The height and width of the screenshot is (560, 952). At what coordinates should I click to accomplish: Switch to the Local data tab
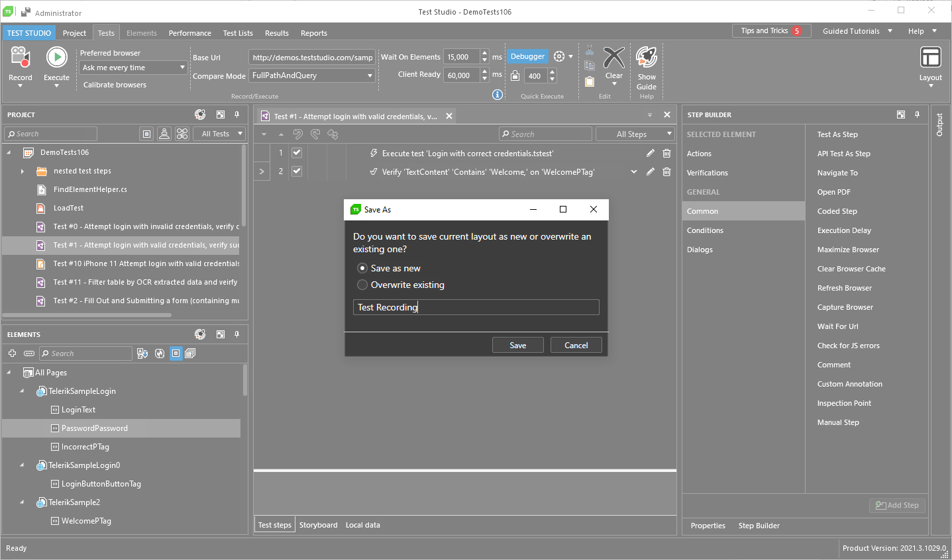(x=363, y=525)
